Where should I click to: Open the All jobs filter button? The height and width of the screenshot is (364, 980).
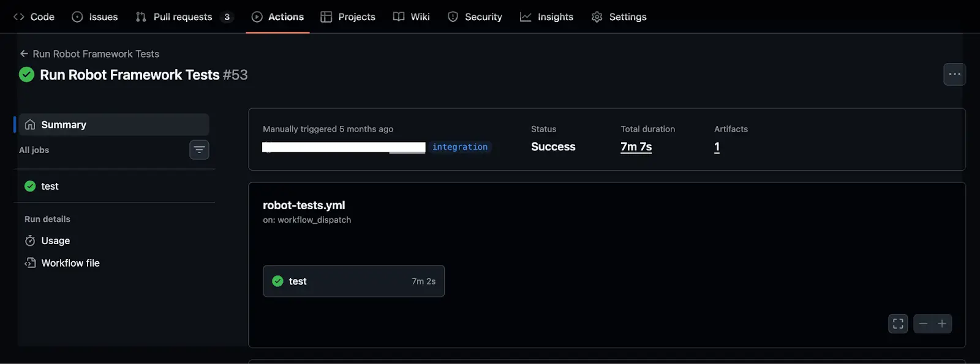point(199,150)
